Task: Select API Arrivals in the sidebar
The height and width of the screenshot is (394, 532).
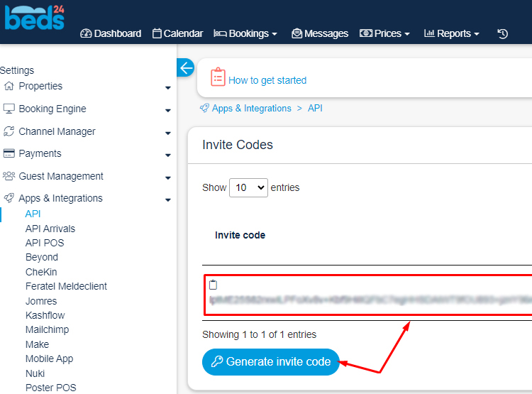Action: click(x=50, y=229)
